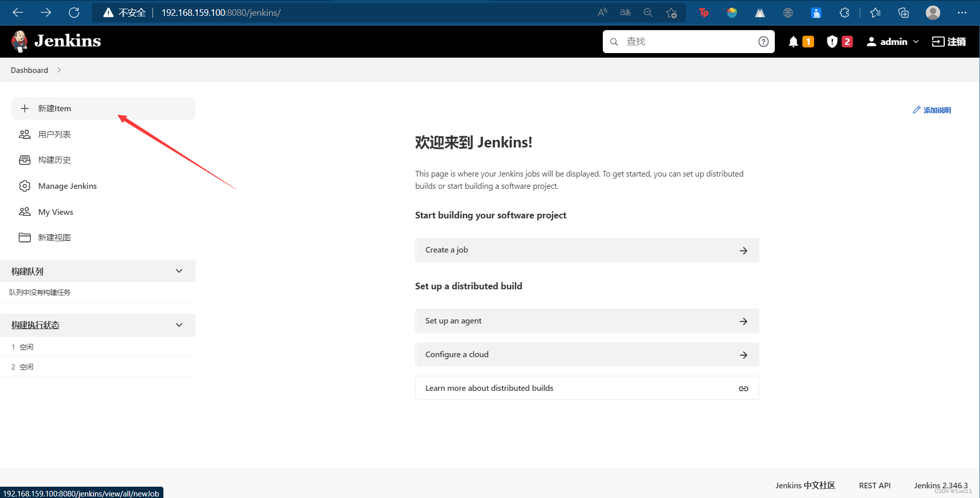Click the Dashboard breadcrumb link

pos(29,70)
